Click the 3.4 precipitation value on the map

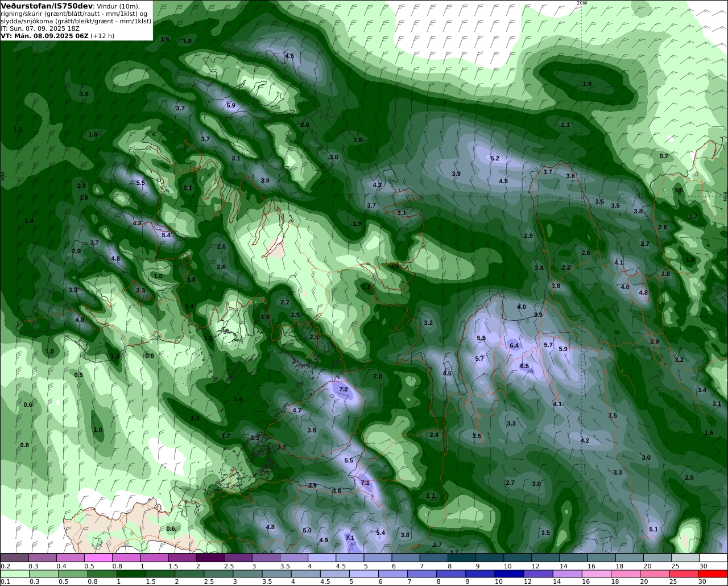coord(702,390)
